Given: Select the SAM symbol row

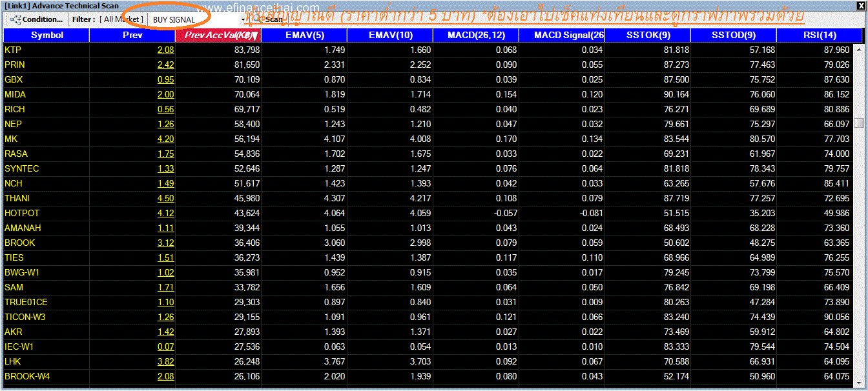Looking at the screenshot, I should (428, 287).
